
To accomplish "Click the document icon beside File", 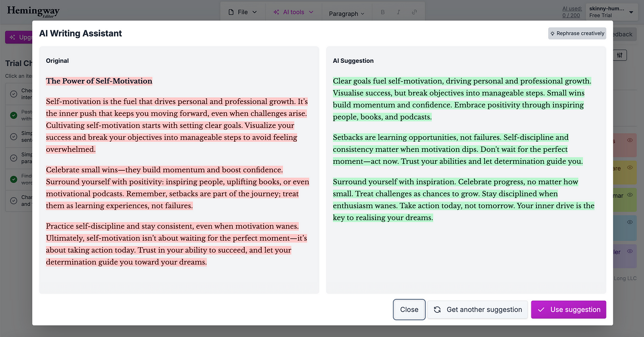I will coord(231,12).
